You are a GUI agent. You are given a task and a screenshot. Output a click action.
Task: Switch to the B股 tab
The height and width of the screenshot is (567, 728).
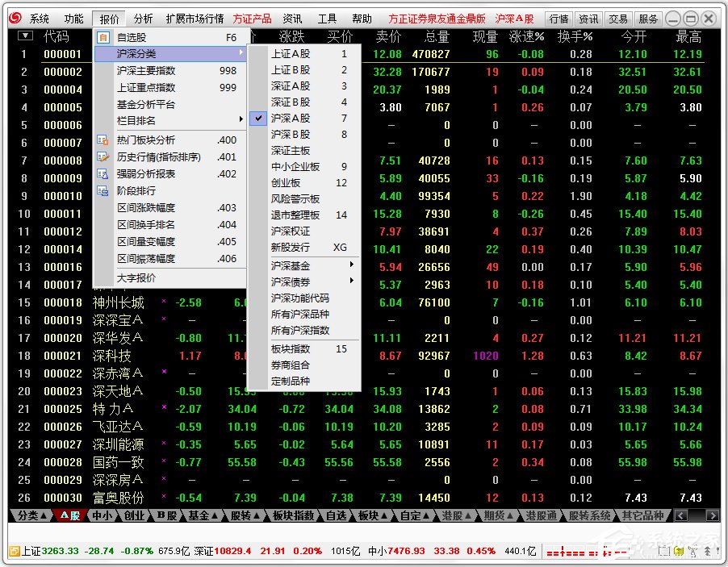[167, 515]
